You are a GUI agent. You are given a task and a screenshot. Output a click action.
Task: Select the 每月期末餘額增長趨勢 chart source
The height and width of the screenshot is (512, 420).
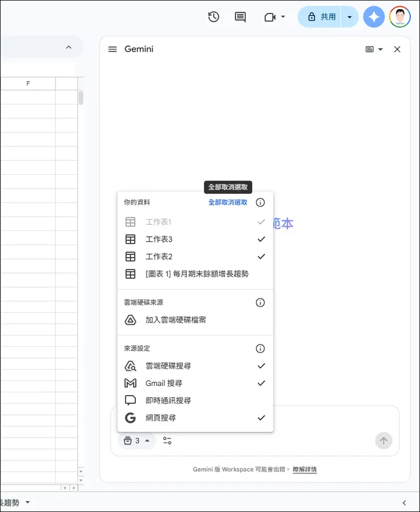click(195, 274)
